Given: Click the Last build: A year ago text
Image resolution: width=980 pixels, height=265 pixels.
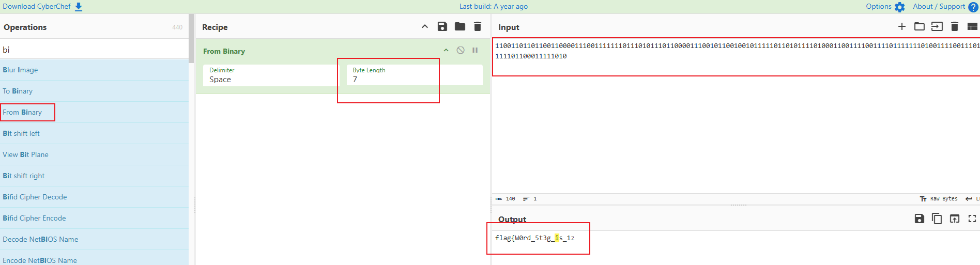Looking at the screenshot, I should [x=494, y=6].
